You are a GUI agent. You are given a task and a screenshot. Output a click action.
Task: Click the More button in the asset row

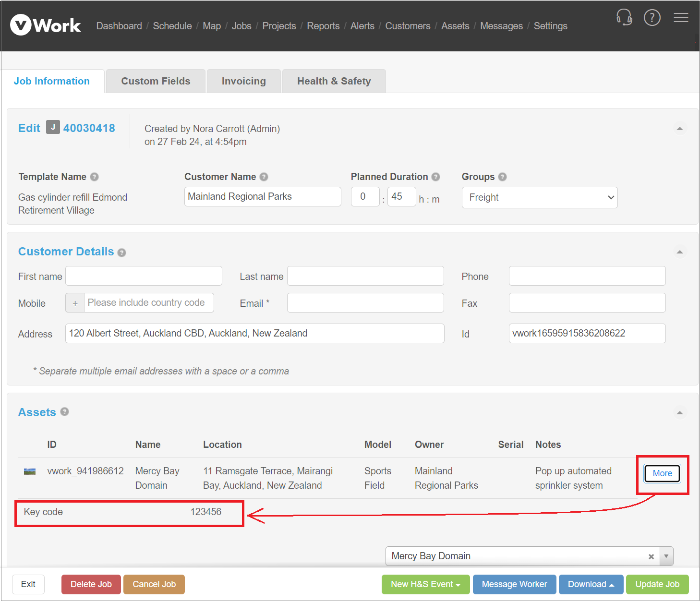tap(662, 473)
